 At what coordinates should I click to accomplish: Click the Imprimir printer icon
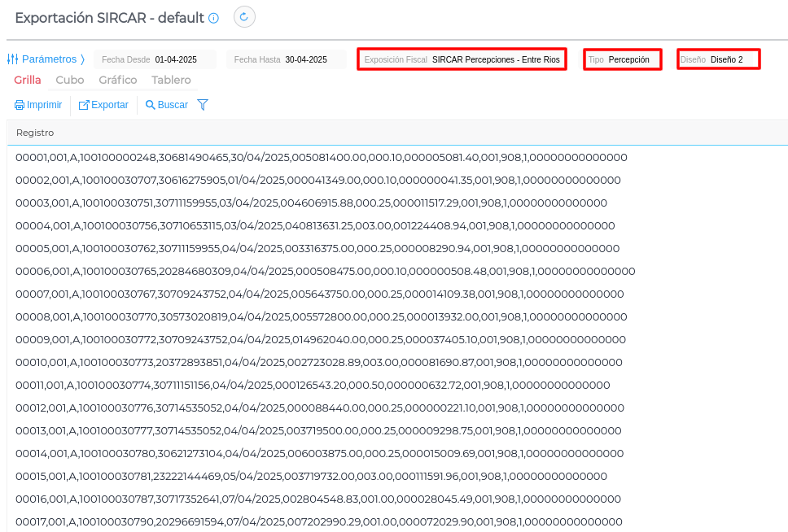[20, 105]
